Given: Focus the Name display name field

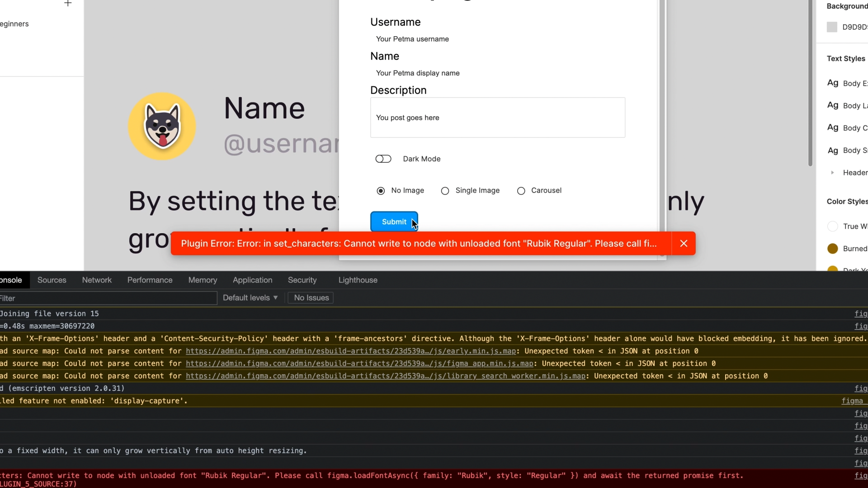Looking at the screenshot, I should [x=497, y=73].
